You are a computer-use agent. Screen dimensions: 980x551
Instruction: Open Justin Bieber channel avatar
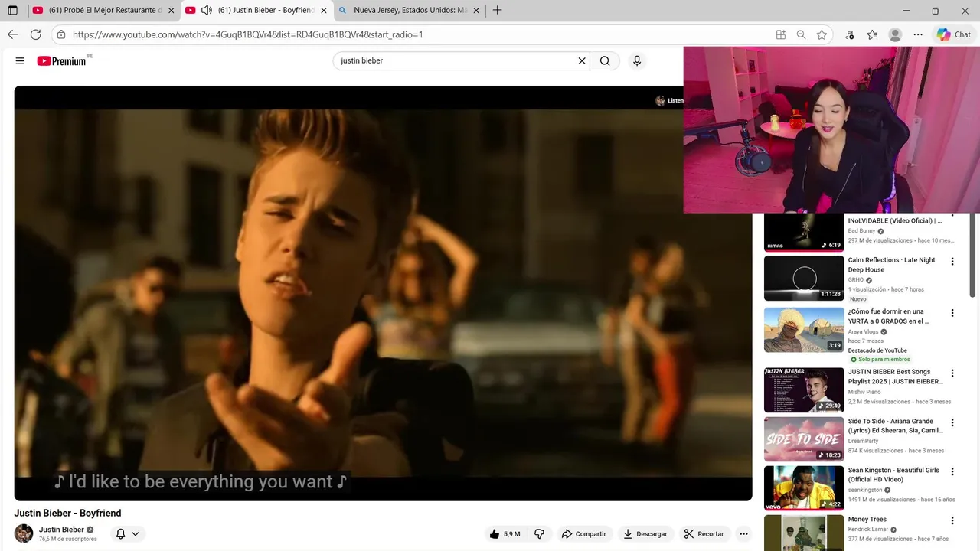tap(24, 533)
